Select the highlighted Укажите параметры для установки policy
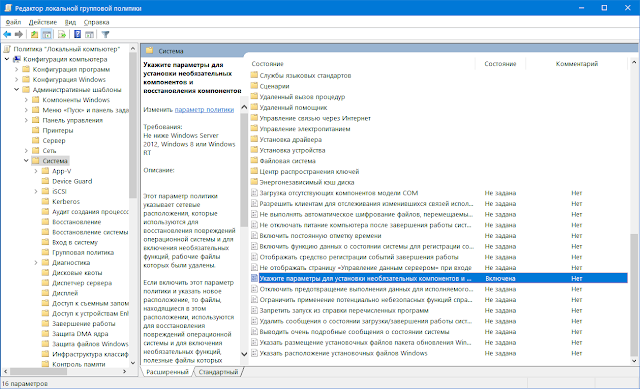The image size is (640, 389). (x=439, y=278)
